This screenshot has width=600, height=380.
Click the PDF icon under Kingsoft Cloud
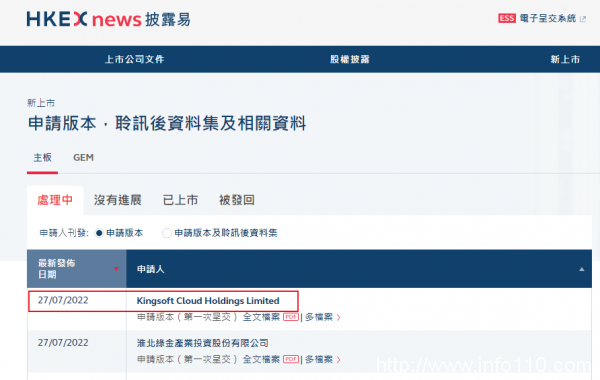pos(291,317)
